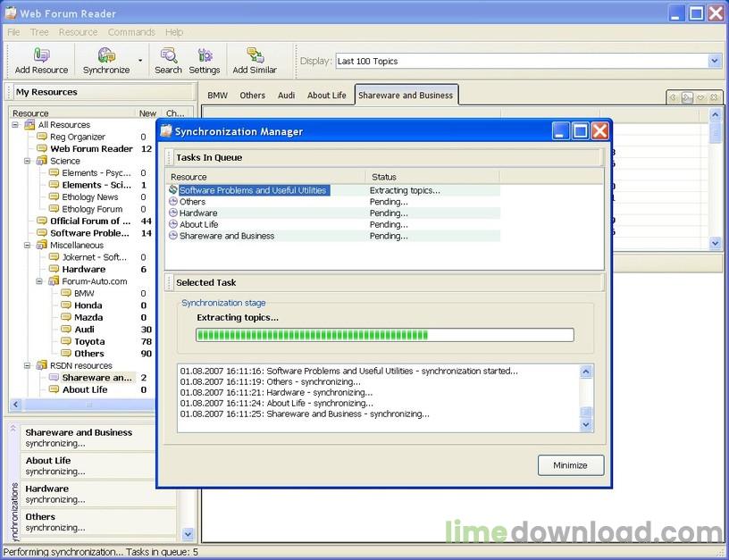Click Minimize in the Synchronization Manager dialog
The image size is (729, 560).
click(x=570, y=464)
